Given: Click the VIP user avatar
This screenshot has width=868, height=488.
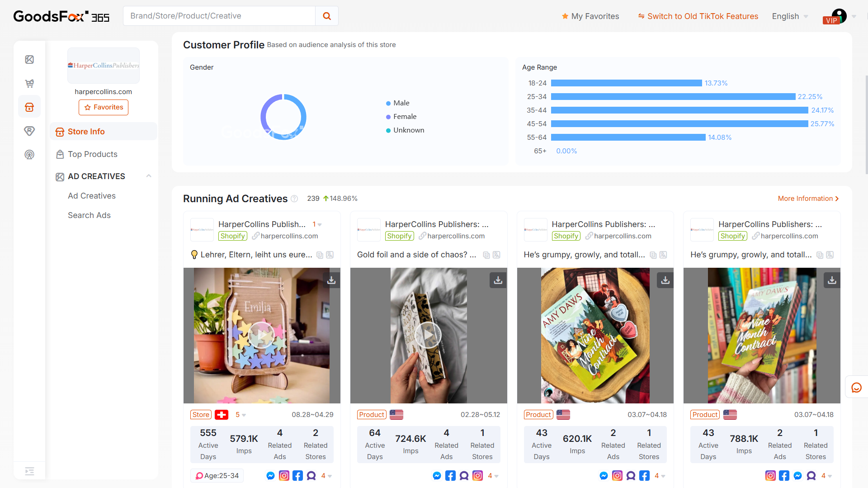Looking at the screenshot, I should pyautogui.click(x=839, y=16).
